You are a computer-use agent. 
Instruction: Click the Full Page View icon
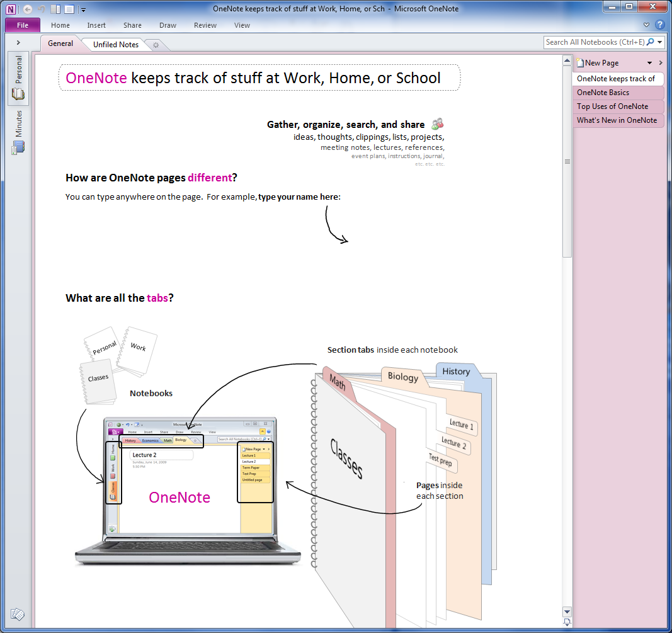coord(69,9)
